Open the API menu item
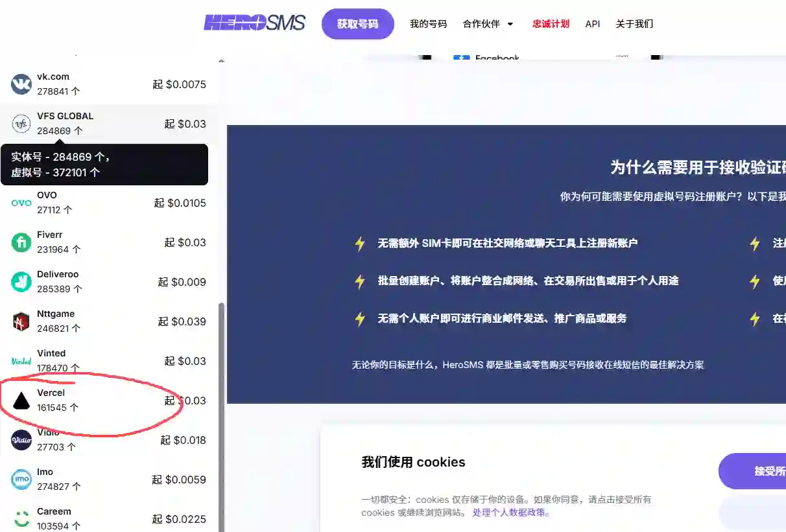Viewport: 786px width, 532px height. point(592,23)
